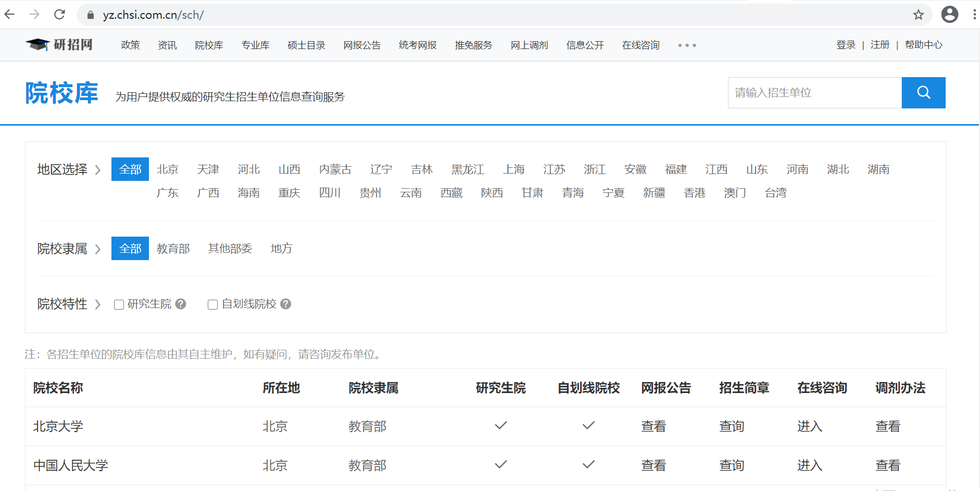Image resolution: width=980 pixels, height=491 pixels.
Task: Filter by region 天津
Action: (x=208, y=169)
